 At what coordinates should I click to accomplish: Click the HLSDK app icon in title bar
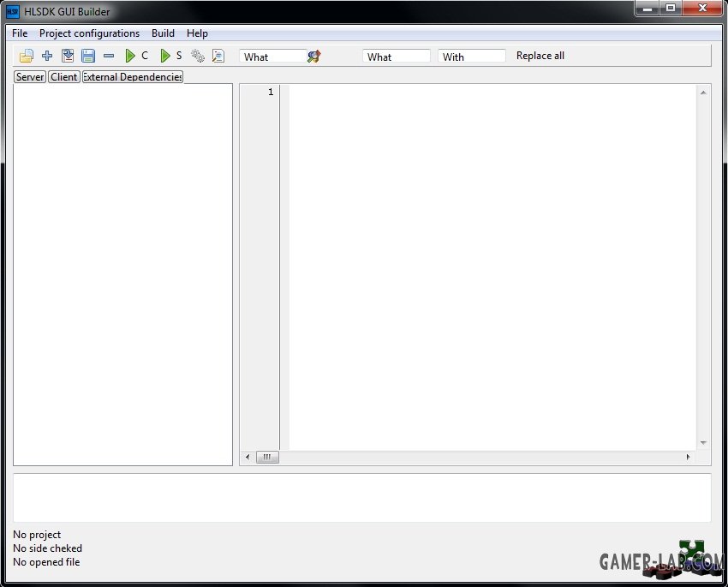[13, 12]
